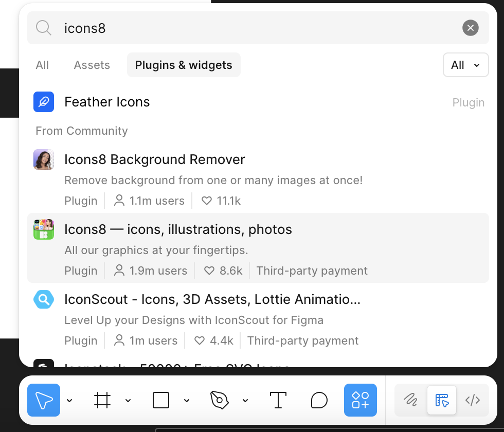This screenshot has width=504, height=432.
Task: Click the search magnifier icon
Action: point(43,28)
